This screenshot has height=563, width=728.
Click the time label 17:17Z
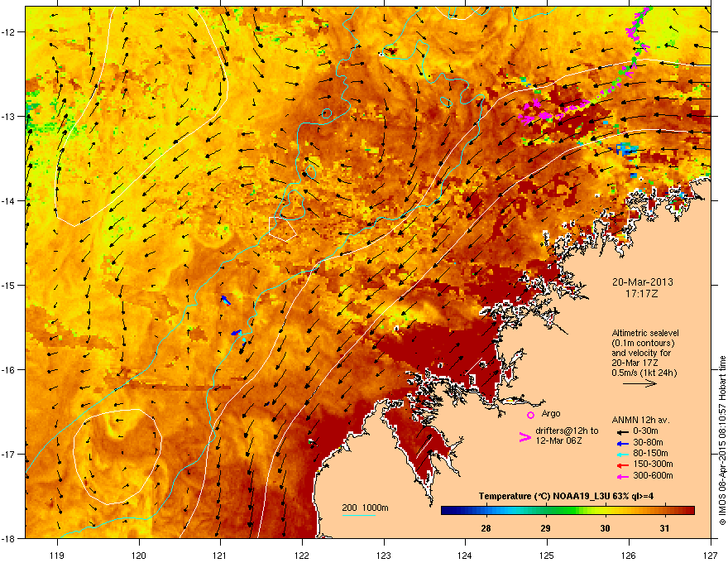tap(642, 294)
